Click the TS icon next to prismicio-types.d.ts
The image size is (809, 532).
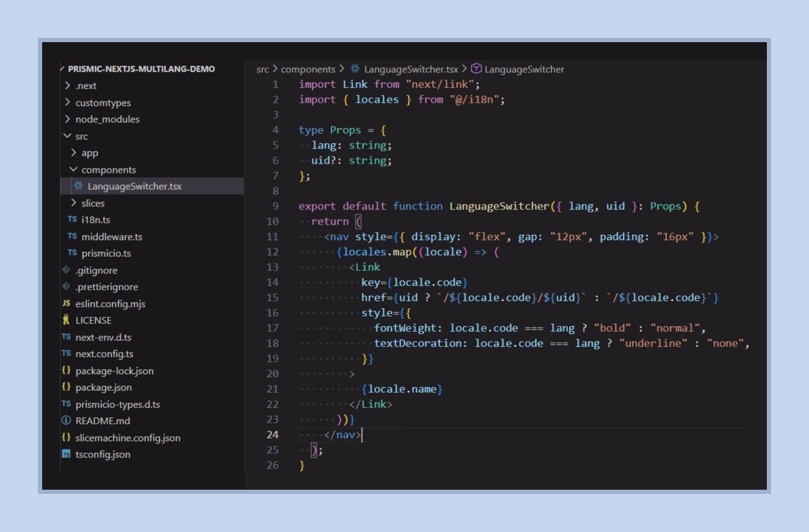tap(66, 403)
